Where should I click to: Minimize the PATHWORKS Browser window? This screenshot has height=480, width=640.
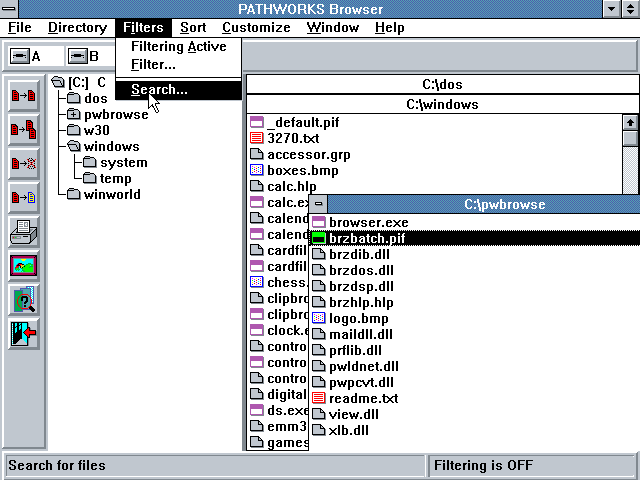(x=612, y=9)
